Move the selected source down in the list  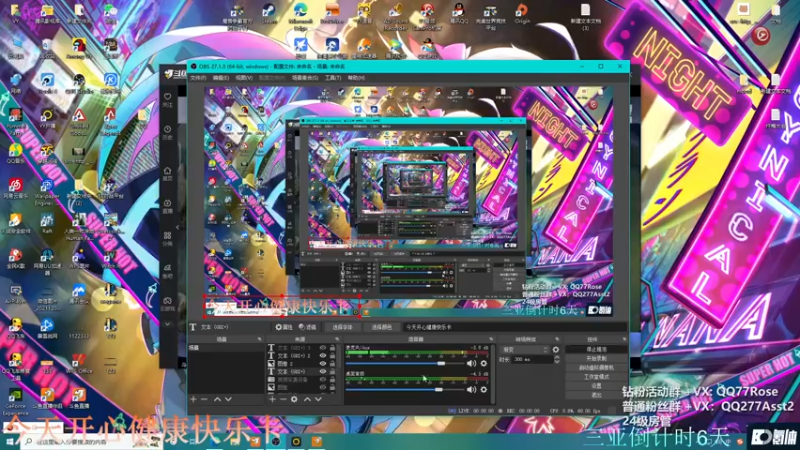pos(318,399)
